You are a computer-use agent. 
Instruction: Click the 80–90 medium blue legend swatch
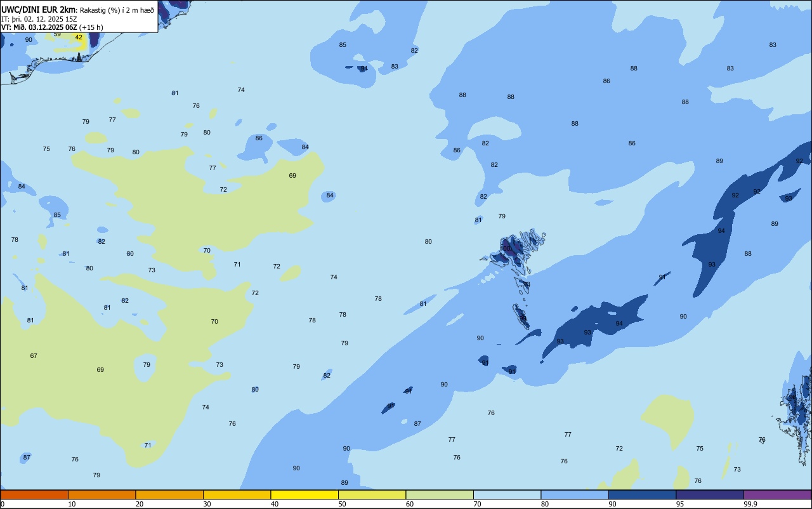point(575,494)
